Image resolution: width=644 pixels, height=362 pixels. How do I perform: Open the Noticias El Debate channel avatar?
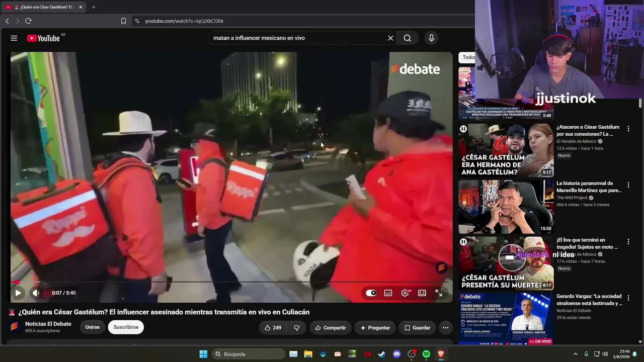tap(14, 327)
